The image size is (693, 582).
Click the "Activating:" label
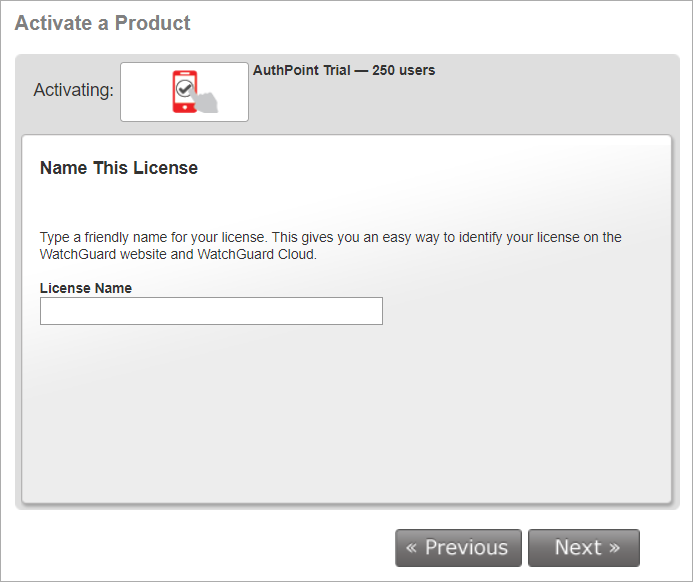point(73,90)
